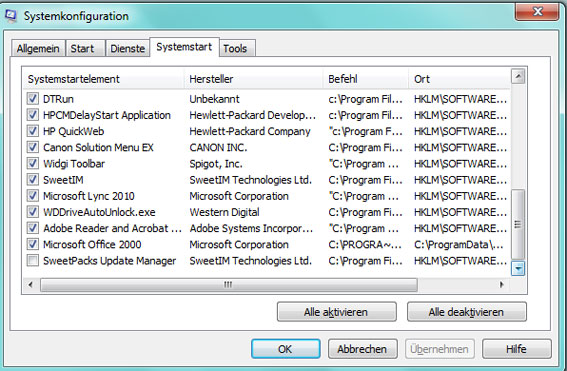
Task: Select 'Canon Solution Menu EX' entry text
Action: (98, 148)
